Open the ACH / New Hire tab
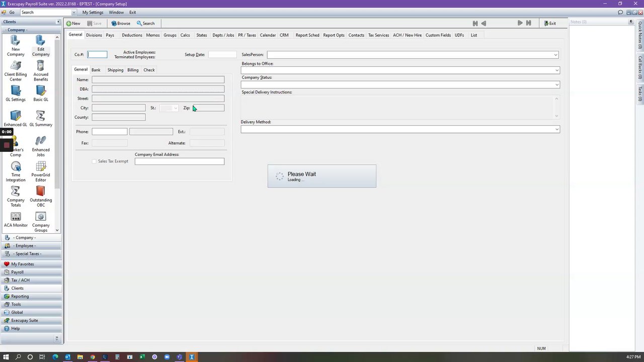 click(x=407, y=35)
